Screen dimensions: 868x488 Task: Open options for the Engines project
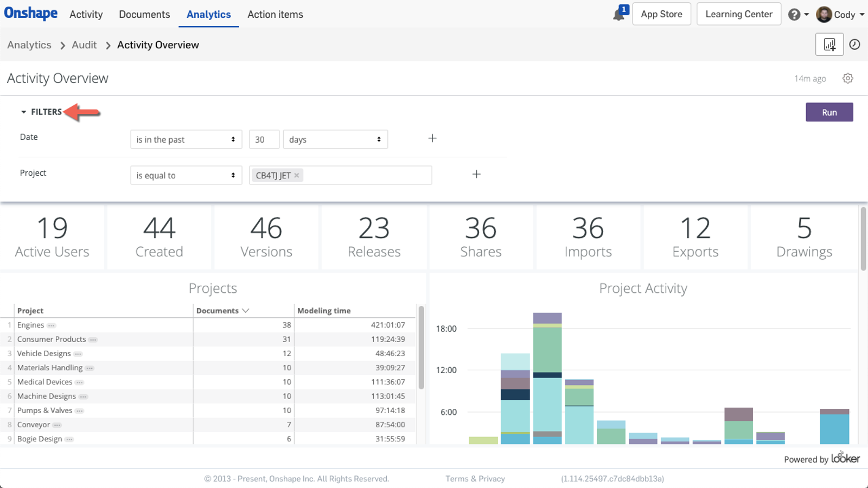point(52,325)
